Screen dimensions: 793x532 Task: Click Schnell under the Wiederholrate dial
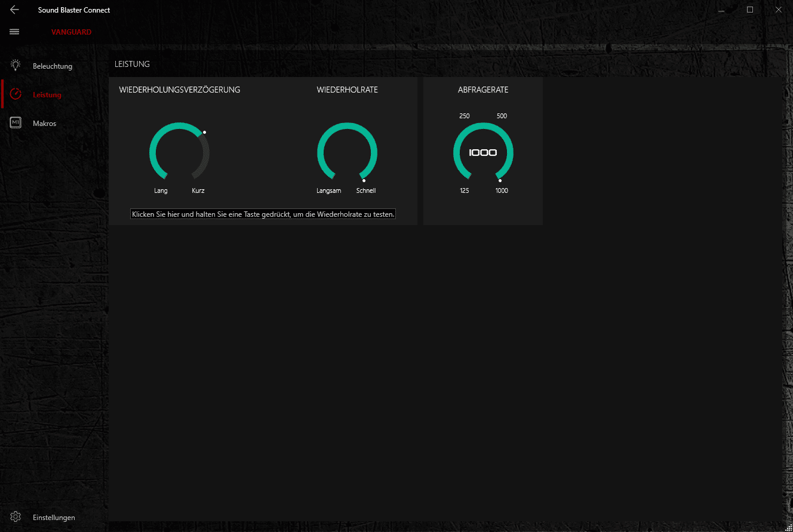pos(365,191)
